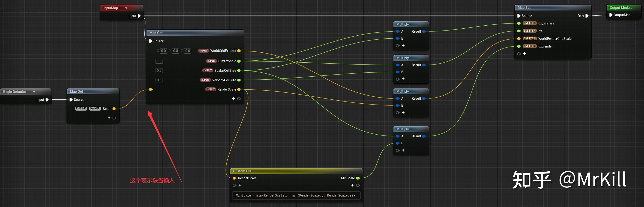Edit the WorldGridExtents Y default value field
The image size is (644, 207).
pyautogui.click(x=176, y=51)
